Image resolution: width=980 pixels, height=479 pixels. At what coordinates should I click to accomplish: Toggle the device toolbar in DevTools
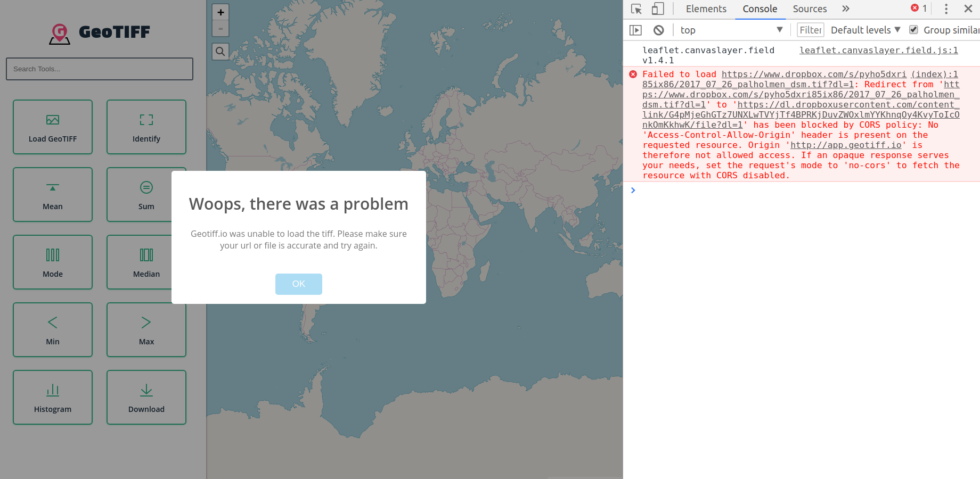pyautogui.click(x=658, y=9)
